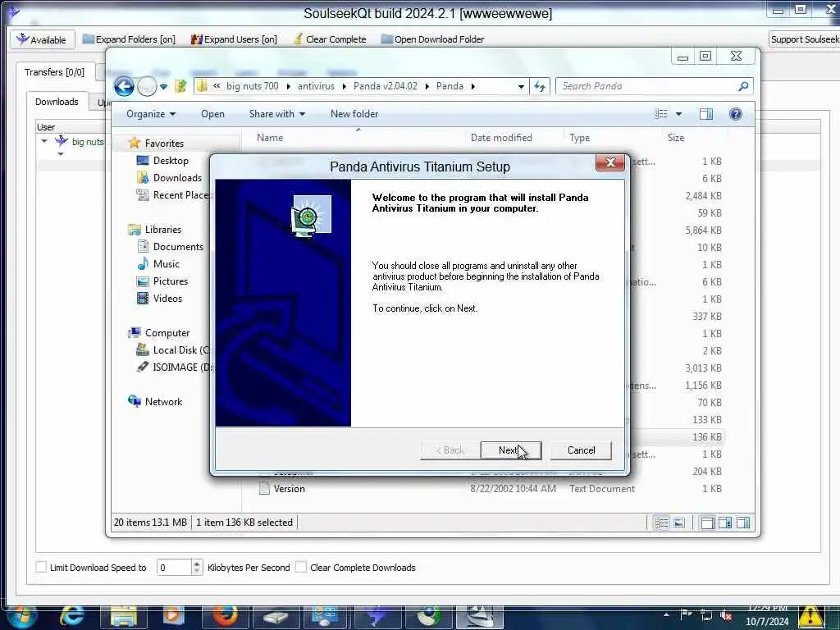Click New folder in the Explorer toolbar

[354, 113]
